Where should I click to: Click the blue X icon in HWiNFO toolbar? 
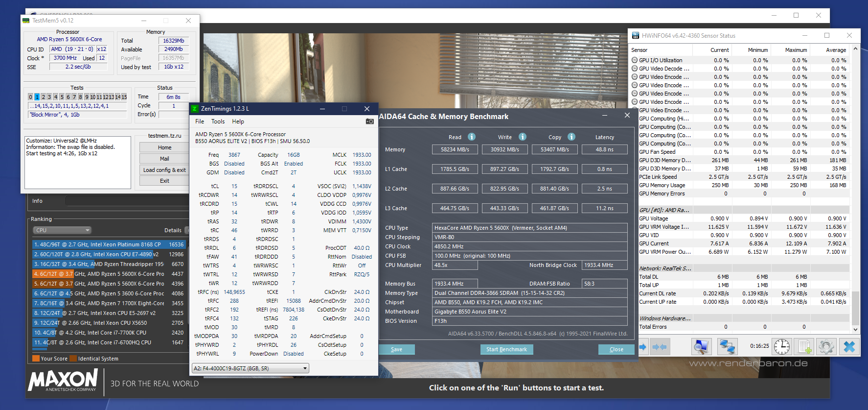pos(849,346)
